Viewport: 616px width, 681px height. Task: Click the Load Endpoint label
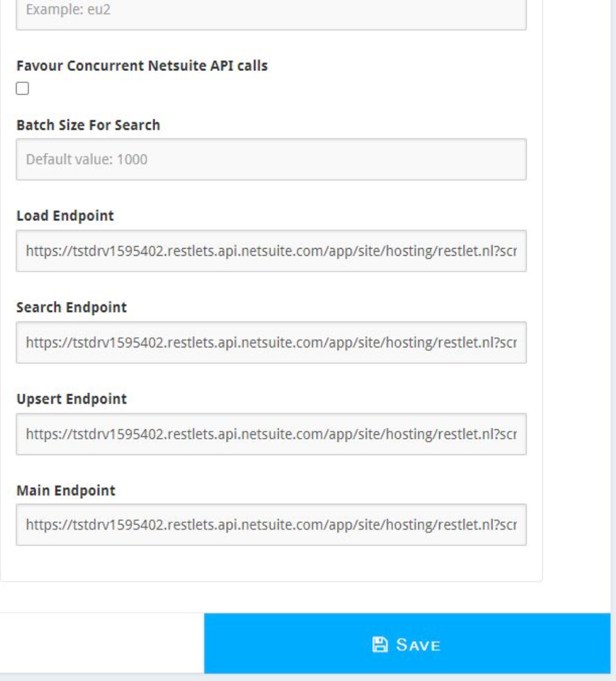pos(65,216)
